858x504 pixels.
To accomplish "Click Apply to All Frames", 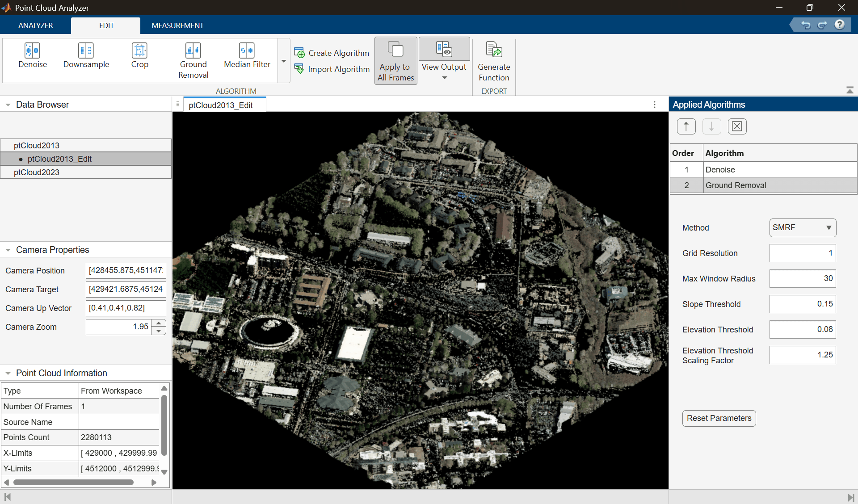I will tap(395, 61).
